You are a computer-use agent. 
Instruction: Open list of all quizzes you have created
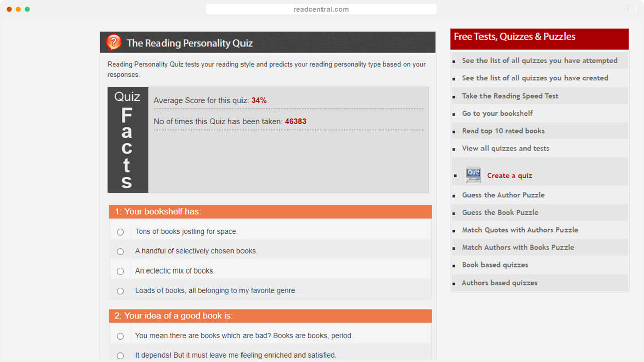[535, 78]
